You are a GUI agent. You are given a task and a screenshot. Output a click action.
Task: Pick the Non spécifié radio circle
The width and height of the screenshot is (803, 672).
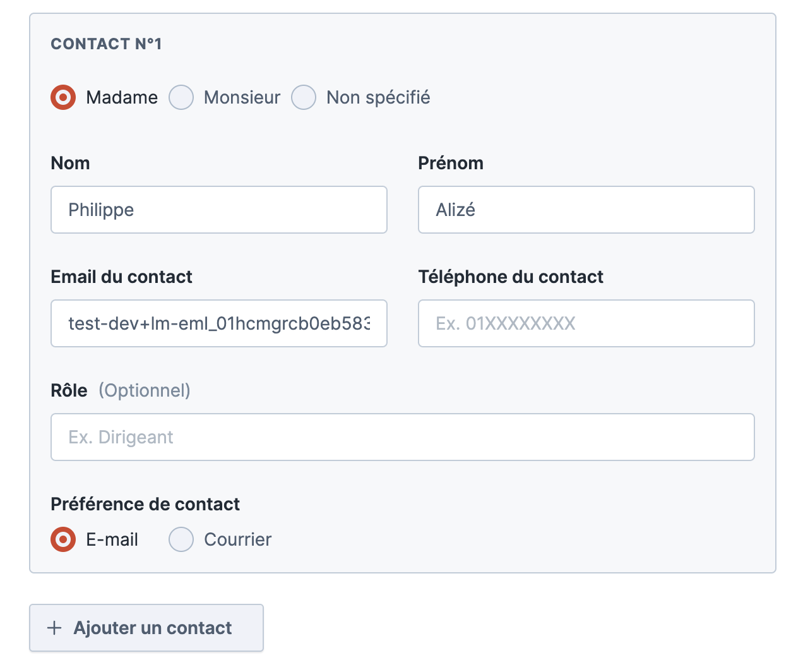[304, 97]
